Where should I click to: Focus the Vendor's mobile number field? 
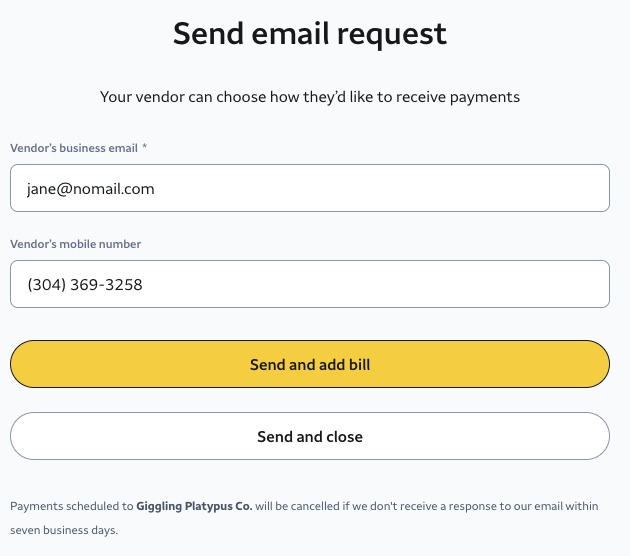[x=400, y=284]
